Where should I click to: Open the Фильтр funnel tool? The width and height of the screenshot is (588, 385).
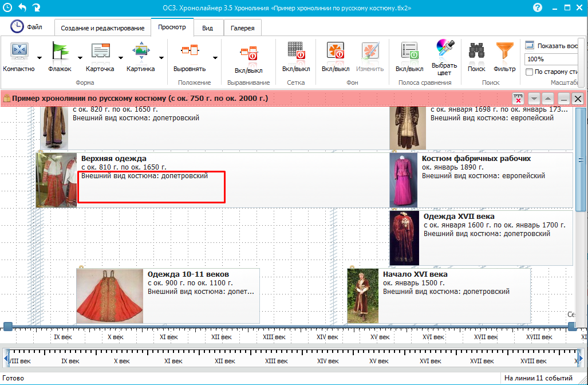[x=504, y=53]
